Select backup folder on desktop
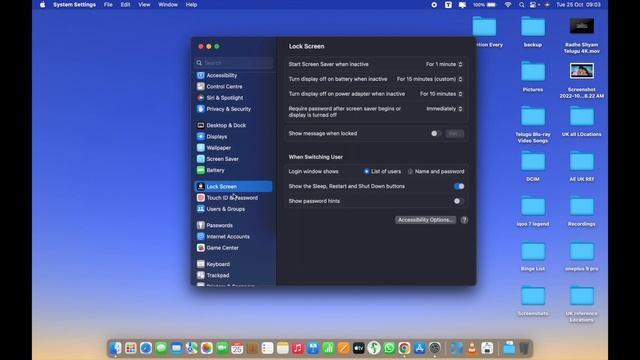This screenshot has width=640, height=360. click(x=533, y=32)
